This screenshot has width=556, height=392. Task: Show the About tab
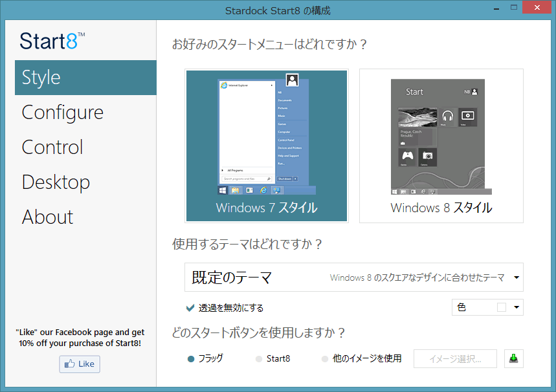48,217
